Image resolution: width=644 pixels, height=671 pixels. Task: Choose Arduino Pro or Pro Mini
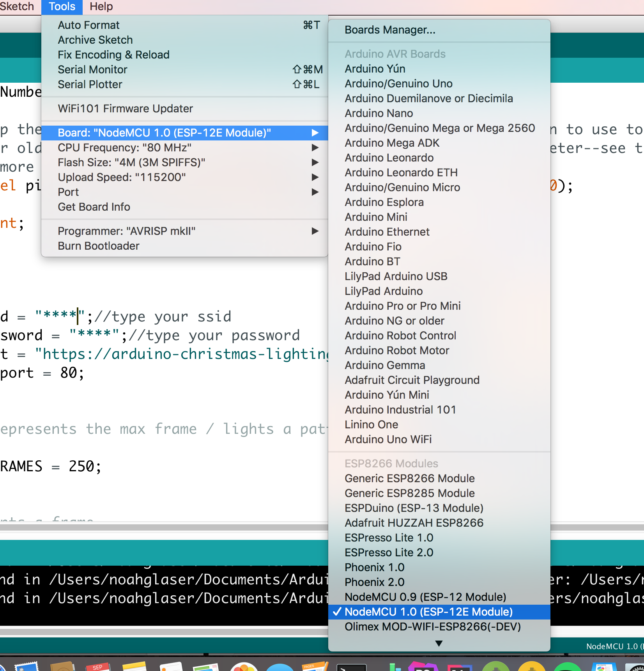tap(439, 306)
